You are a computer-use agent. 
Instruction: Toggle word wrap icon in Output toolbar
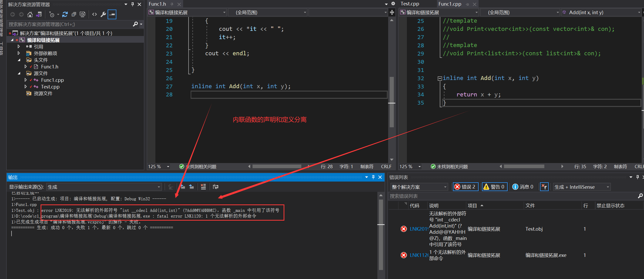point(216,187)
